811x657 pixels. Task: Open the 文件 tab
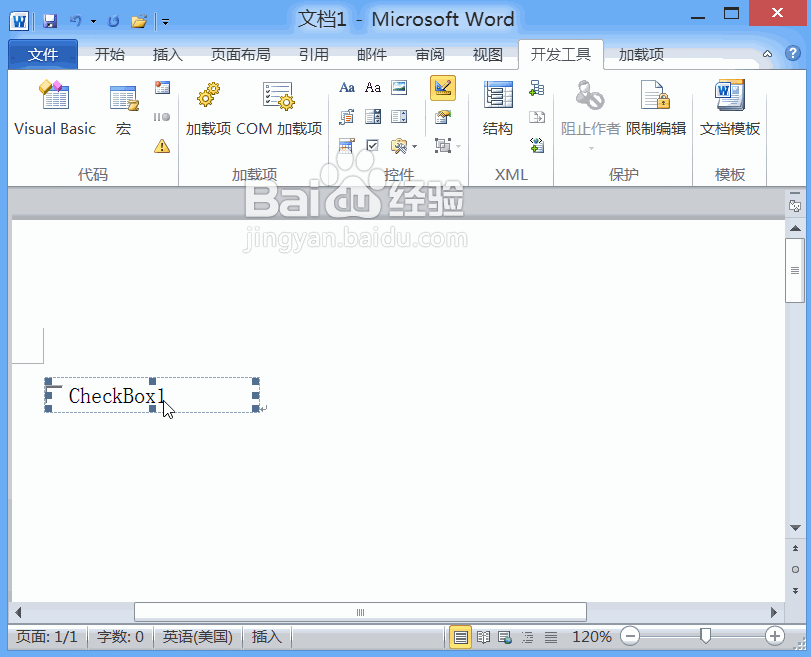[x=43, y=54]
